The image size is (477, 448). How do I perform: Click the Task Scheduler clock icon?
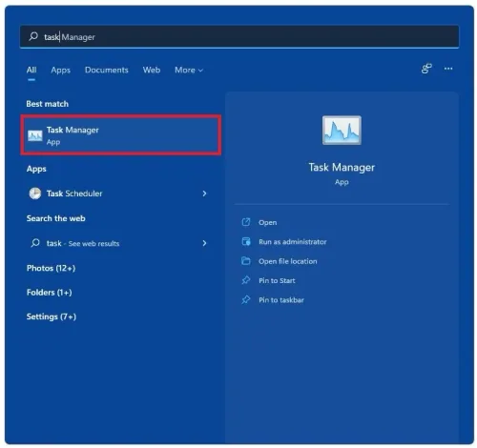click(35, 193)
